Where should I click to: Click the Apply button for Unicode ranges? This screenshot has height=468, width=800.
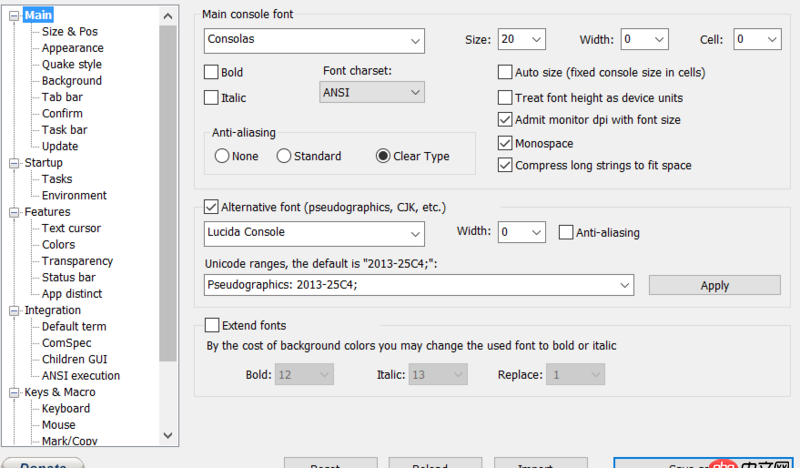(714, 285)
